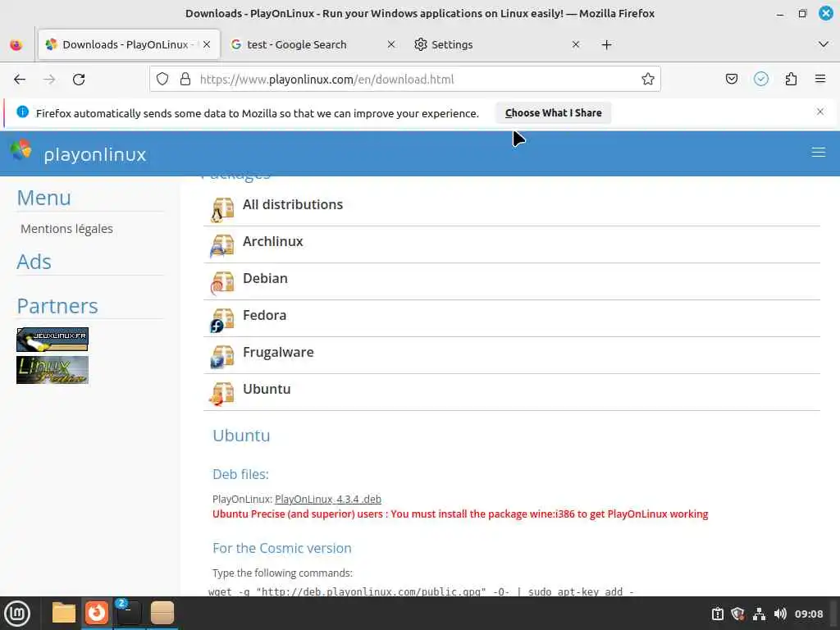Open the playonlinux home link text
The height and width of the screenshot is (630, 840).
tap(95, 154)
